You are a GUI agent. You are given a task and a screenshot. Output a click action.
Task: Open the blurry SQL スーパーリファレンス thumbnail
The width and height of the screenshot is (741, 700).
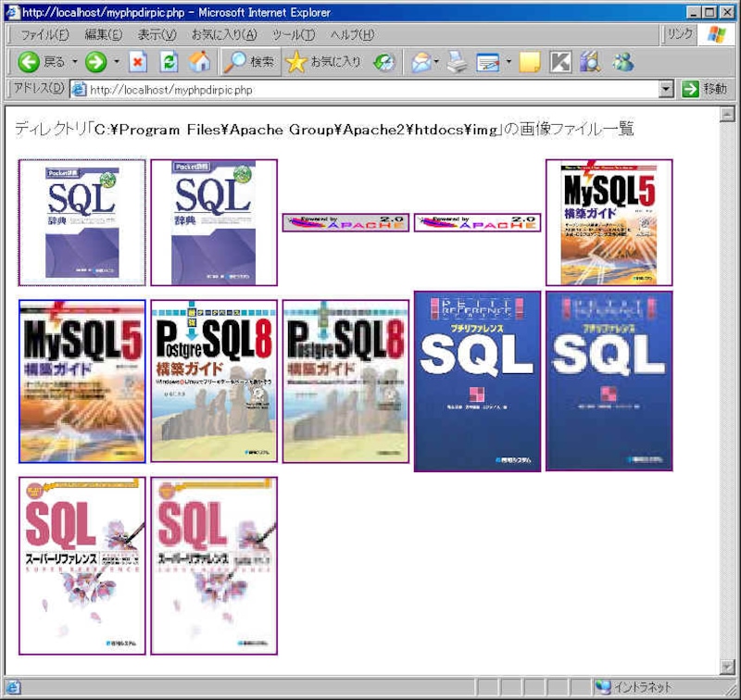tap(214, 566)
